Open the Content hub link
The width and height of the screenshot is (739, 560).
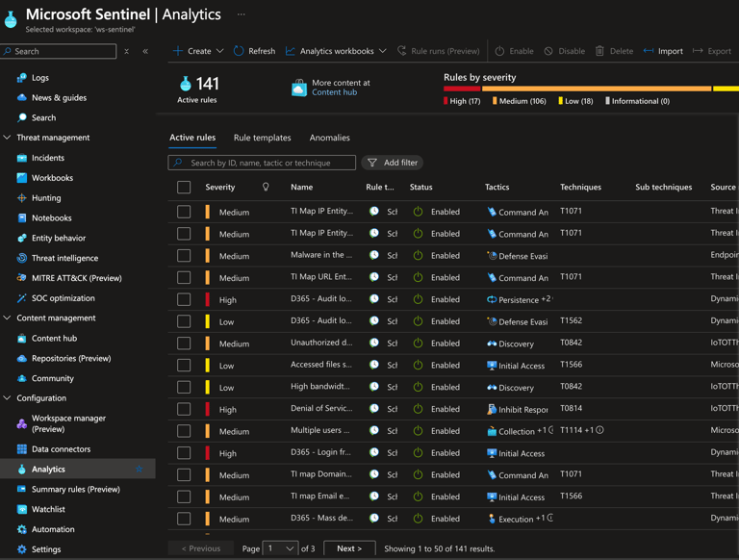pyautogui.click(x=334, y=92)
